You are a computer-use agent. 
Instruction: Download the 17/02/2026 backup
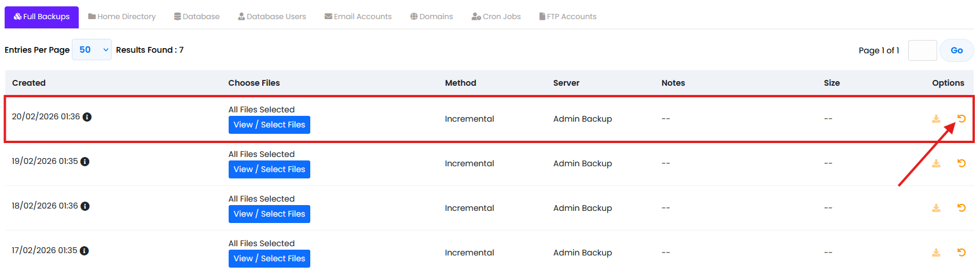(936, 253)
